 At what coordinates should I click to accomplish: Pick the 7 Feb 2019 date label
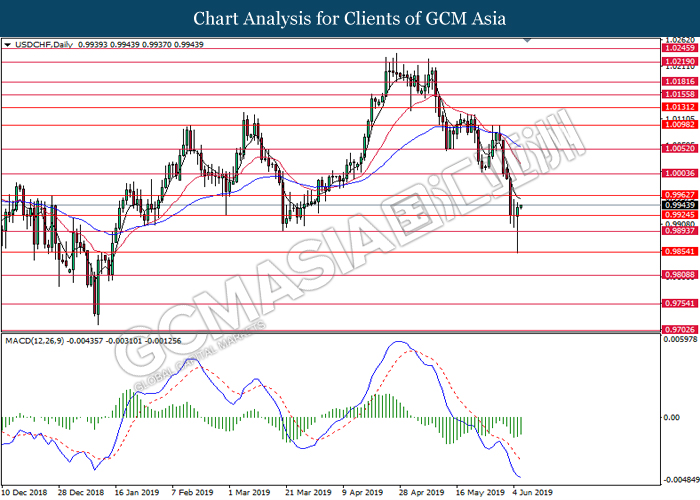pos(193,492)
